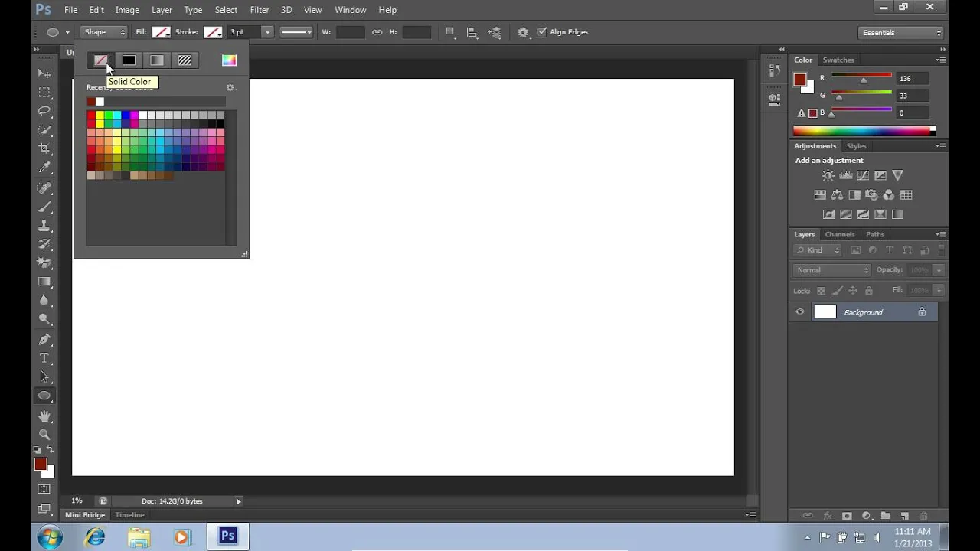Switch to the Styles tab
Image resolution: width=980 pixels, height=551 pixels.
pos(856,146)
